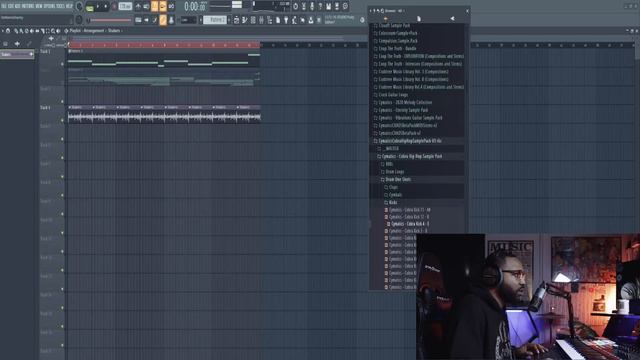Click the Record button in transport
The height and width of the screenshot is (360, 640).
coord(114,7)
